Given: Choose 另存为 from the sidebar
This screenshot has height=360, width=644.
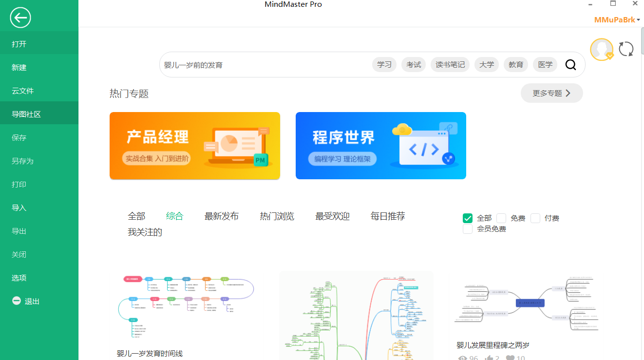Looking at the screenshot, I should tap(39, 161).
